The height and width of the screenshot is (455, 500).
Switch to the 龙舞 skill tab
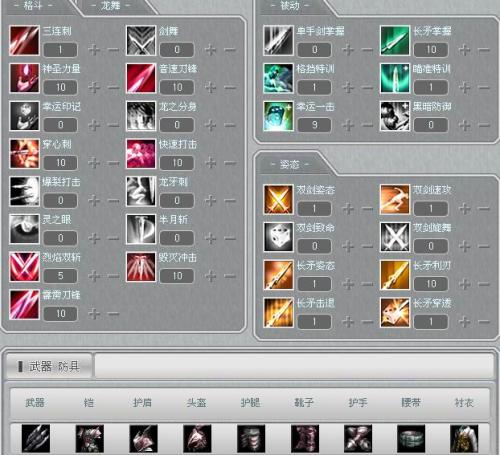click(111, 6)
